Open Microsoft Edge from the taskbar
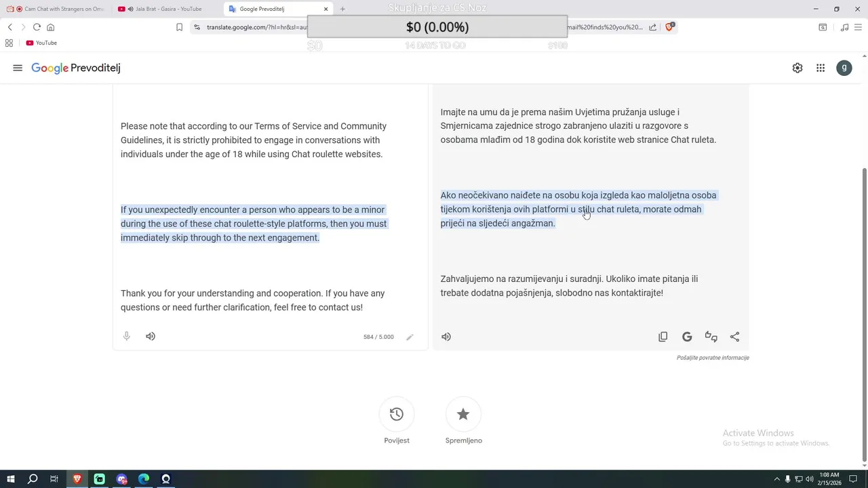 tap(144, 479)
